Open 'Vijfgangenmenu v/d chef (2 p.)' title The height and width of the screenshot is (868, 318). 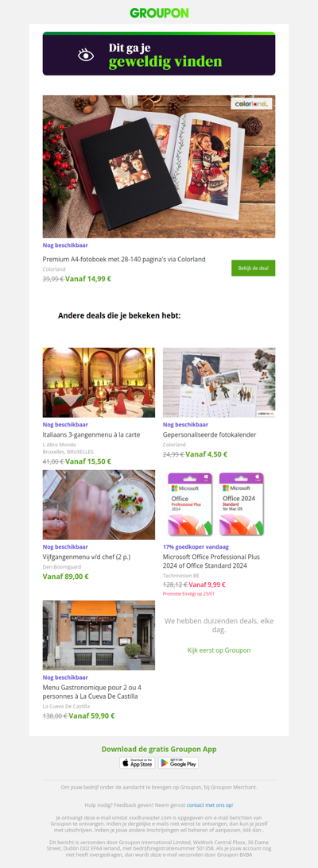pos(87,557)
